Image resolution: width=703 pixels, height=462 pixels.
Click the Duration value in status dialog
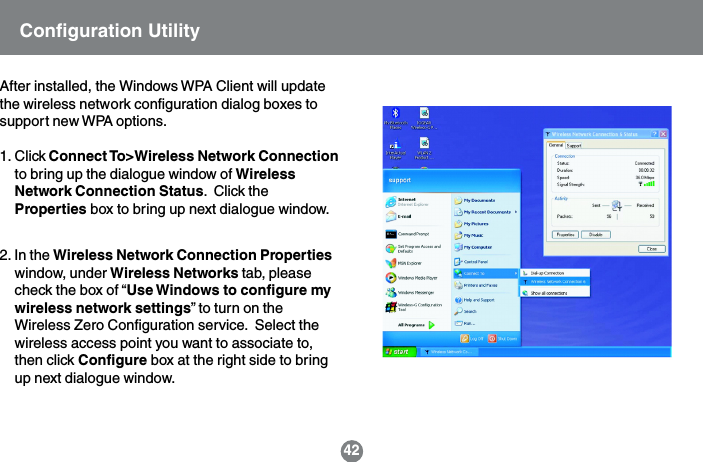point(647,170)
